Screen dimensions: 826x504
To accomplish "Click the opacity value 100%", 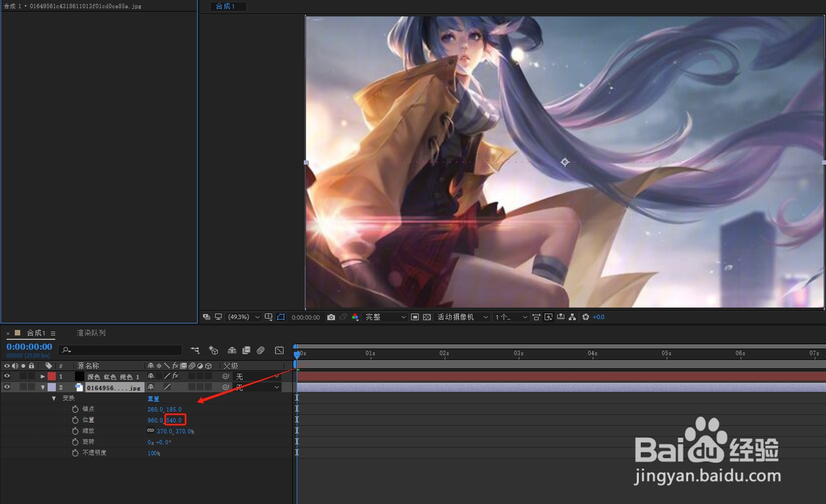I will coord(154,453).
